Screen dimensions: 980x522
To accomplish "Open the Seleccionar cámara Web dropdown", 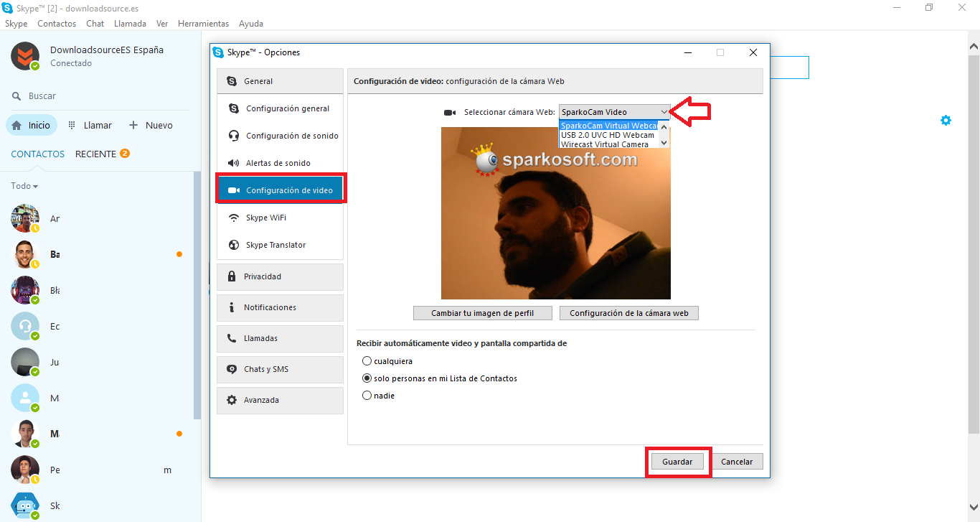I will 614,112.
